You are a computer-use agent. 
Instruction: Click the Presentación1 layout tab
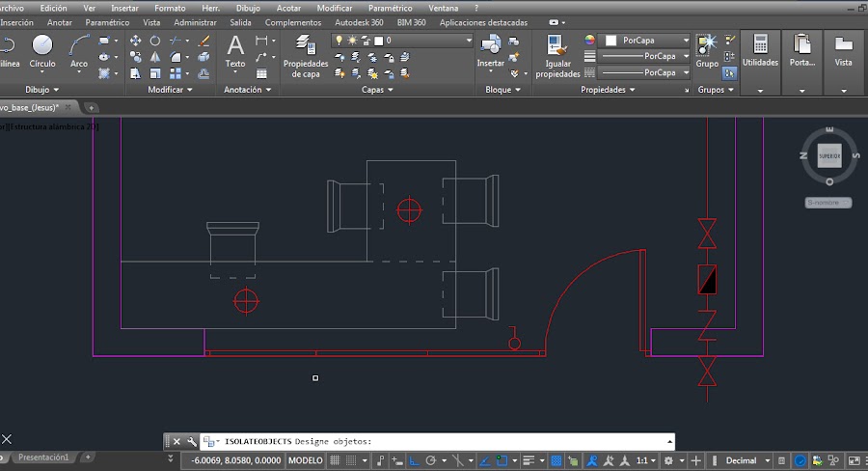[x=43, y=457]
